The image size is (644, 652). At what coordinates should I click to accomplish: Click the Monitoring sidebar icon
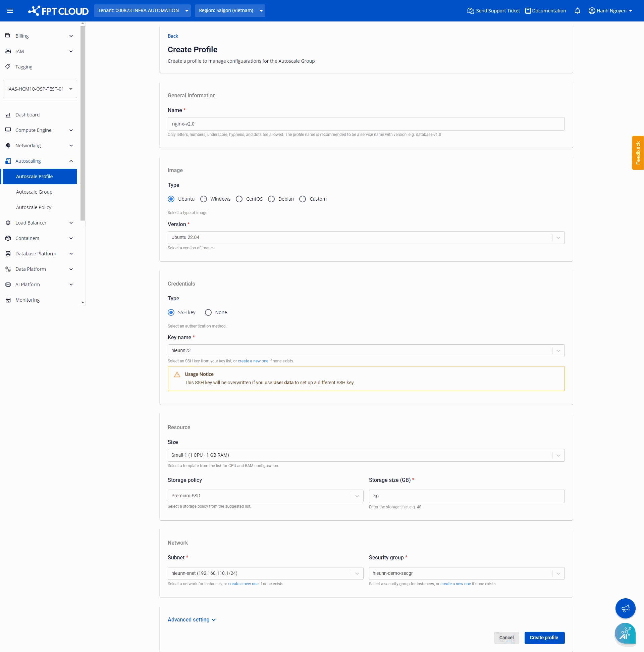8,300
